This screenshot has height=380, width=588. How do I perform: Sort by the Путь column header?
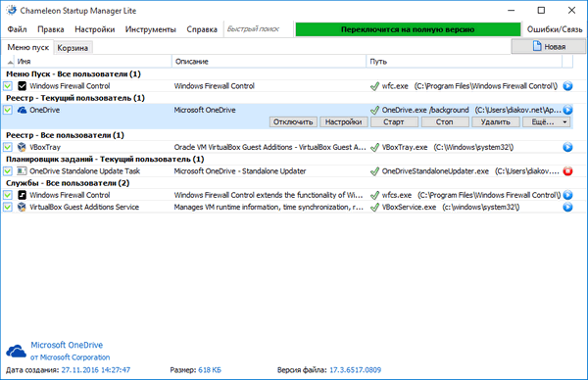(464, 62)
